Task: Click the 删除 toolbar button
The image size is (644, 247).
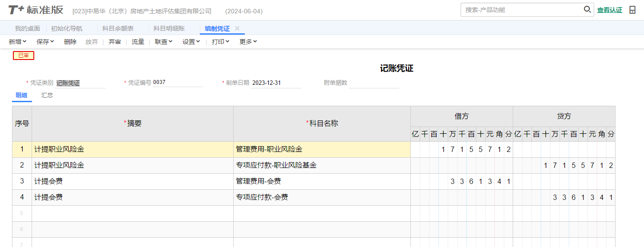Action: tap(70, 42)
